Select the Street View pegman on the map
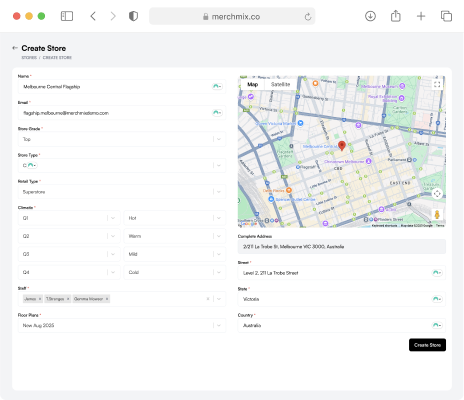The image size is (464, 400). point(437,214)
